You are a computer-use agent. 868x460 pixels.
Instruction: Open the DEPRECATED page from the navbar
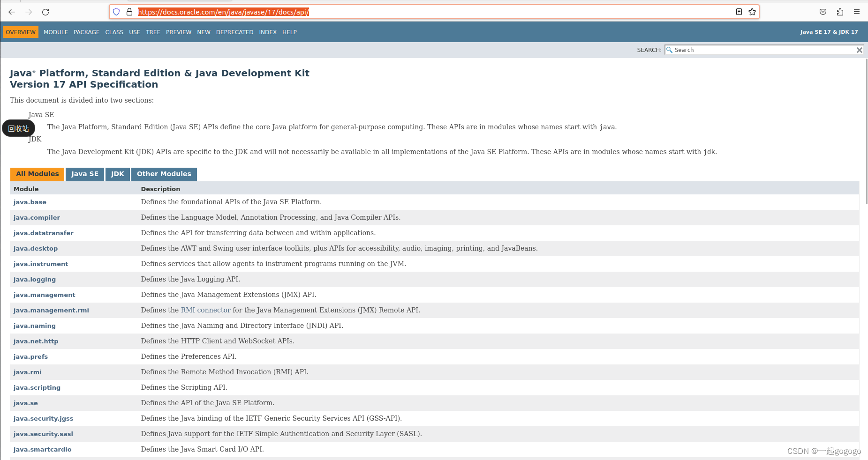coord(234,32)
